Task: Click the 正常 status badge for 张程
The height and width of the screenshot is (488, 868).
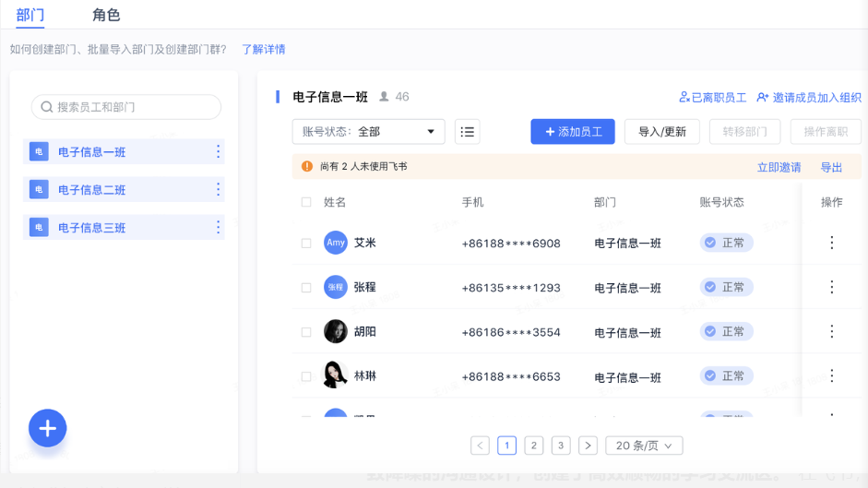Action: [726, 287]
